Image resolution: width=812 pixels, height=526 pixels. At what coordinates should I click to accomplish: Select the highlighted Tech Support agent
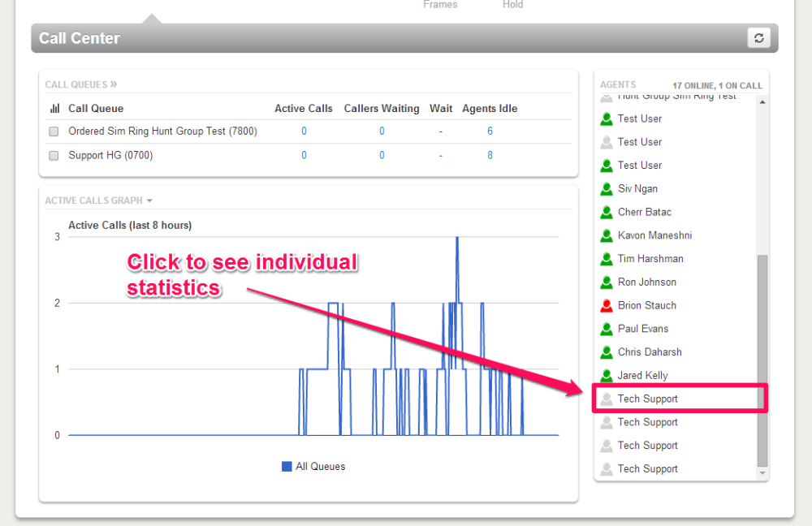coord(646,399)
